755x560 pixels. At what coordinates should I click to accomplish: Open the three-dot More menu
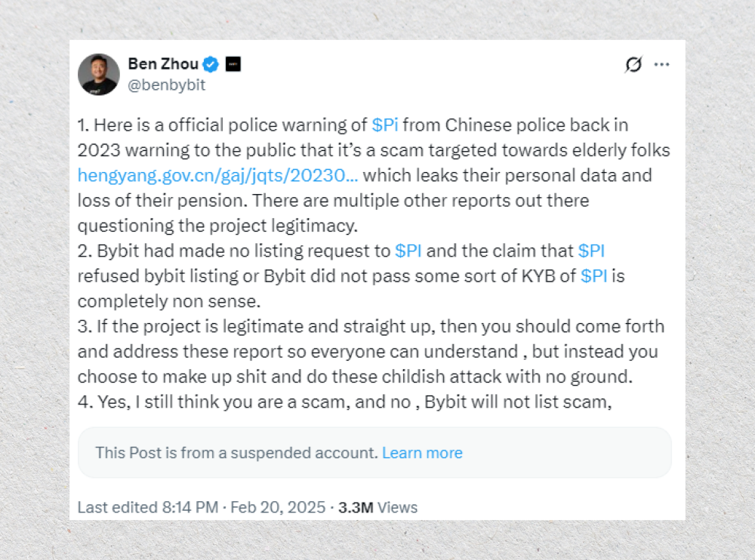[x=662, y=65]
